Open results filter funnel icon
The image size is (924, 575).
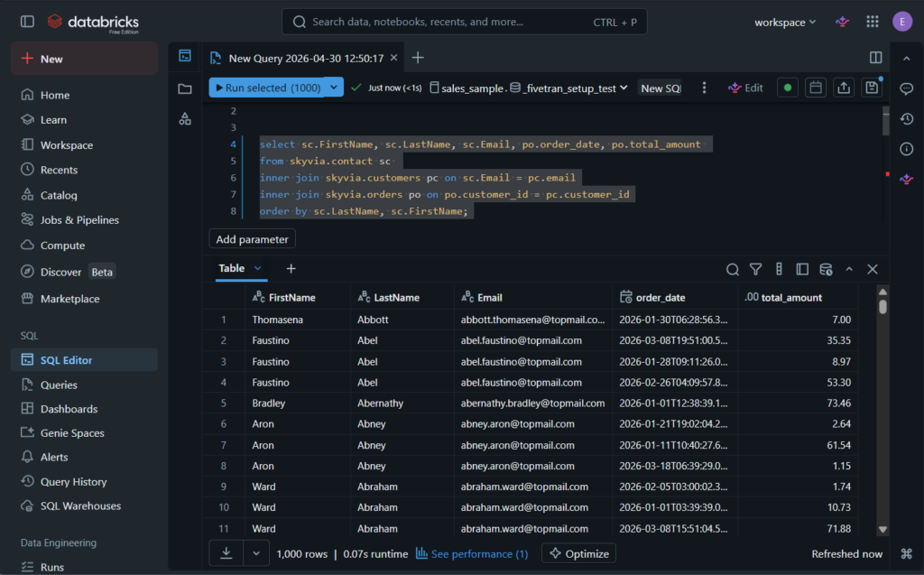755,270
